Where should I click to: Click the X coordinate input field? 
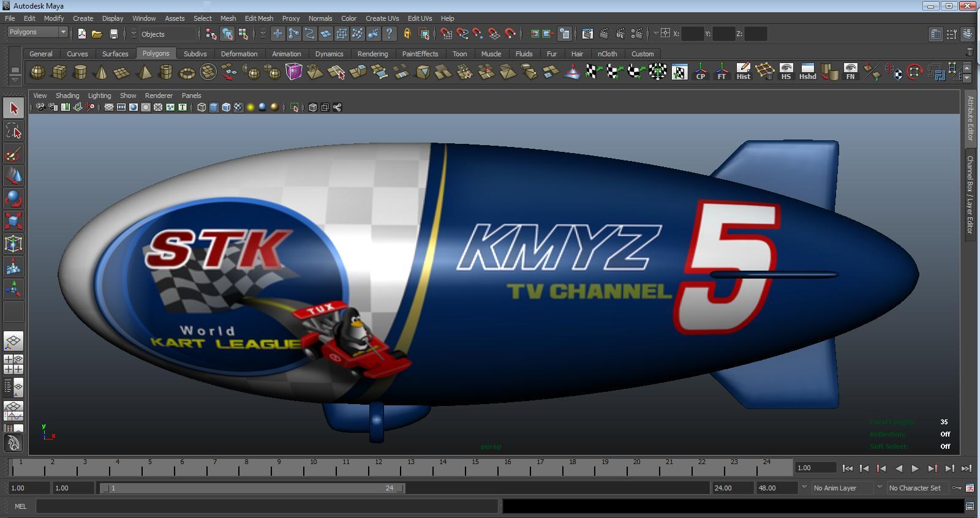click(692, 34)
